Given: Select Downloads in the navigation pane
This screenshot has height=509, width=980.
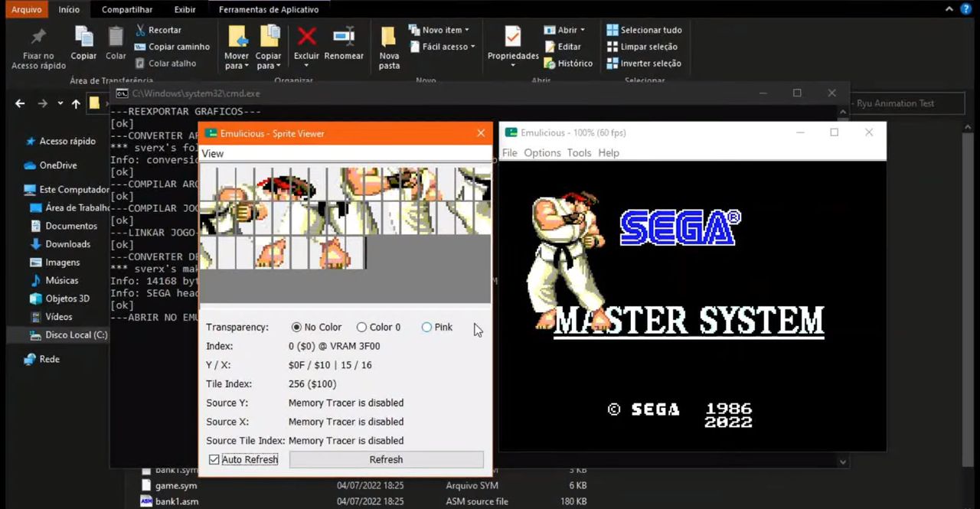Looking at the screenshot, I should tap(67, 244).
